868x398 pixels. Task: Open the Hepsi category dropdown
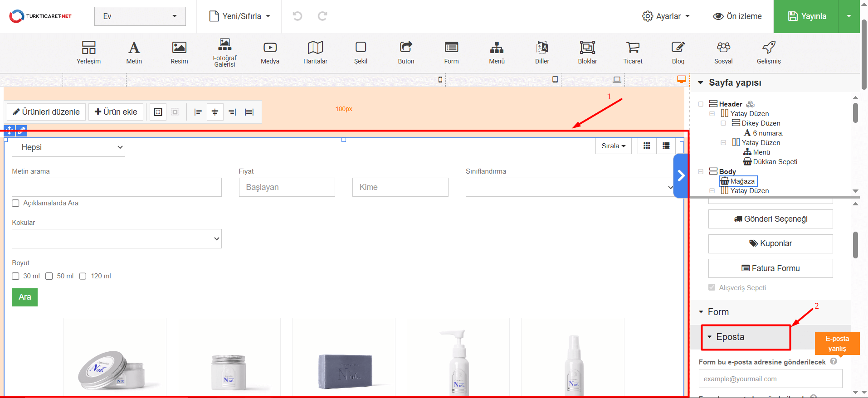tap(68, 147)
